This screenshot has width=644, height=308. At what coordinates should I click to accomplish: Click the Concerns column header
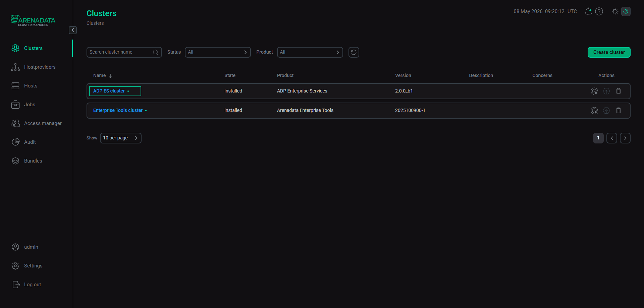point(542,76)
